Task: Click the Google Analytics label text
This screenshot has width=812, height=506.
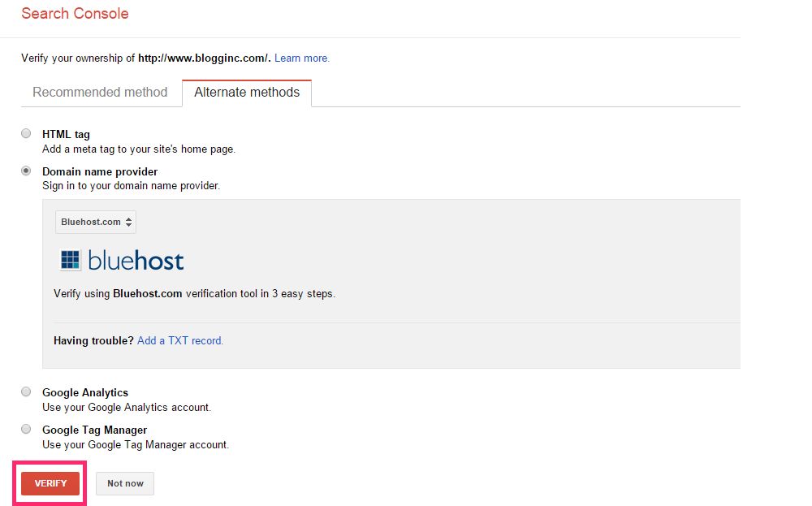Action: [x=85, y=392]
